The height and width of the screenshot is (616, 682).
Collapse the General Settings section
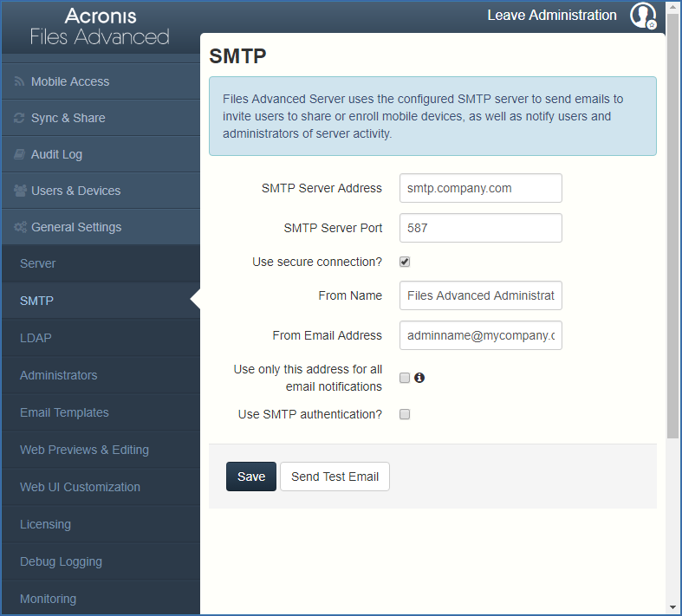click(x=101, y=227)
